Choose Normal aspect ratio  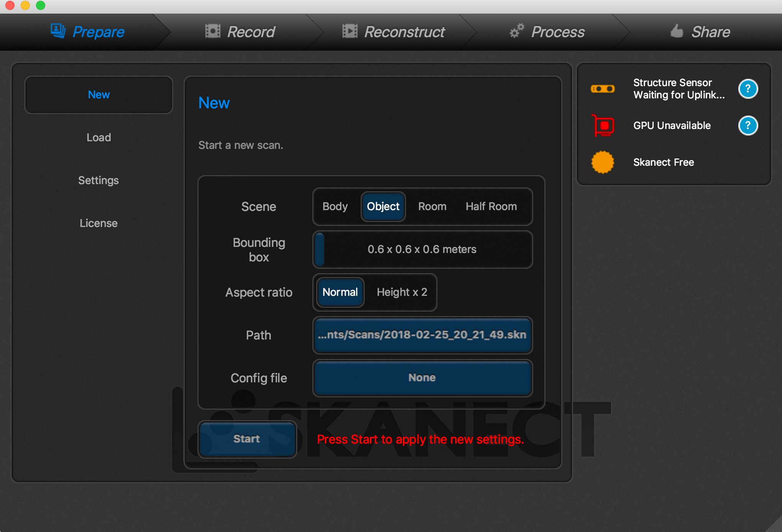tap(340, 292)
